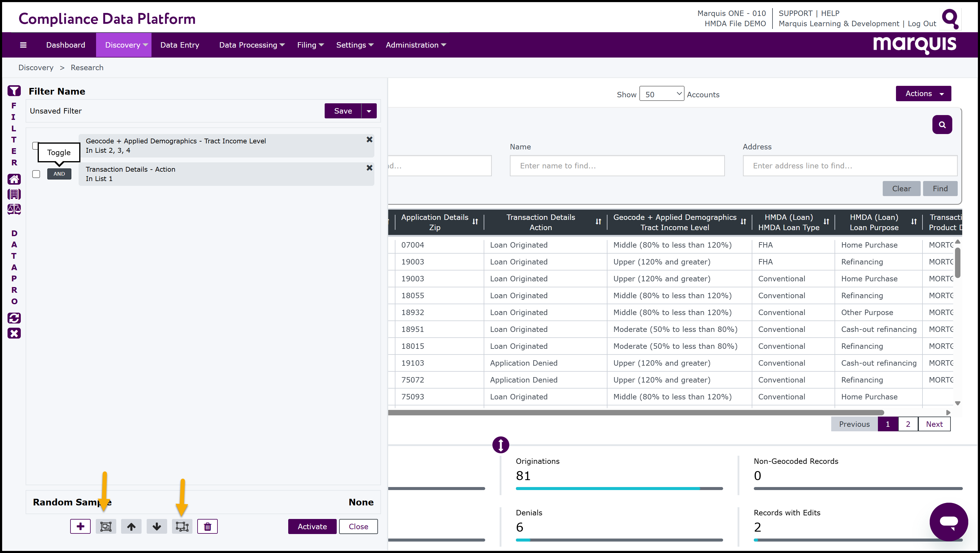
Task: Click the Activate button
Action: 312,526
